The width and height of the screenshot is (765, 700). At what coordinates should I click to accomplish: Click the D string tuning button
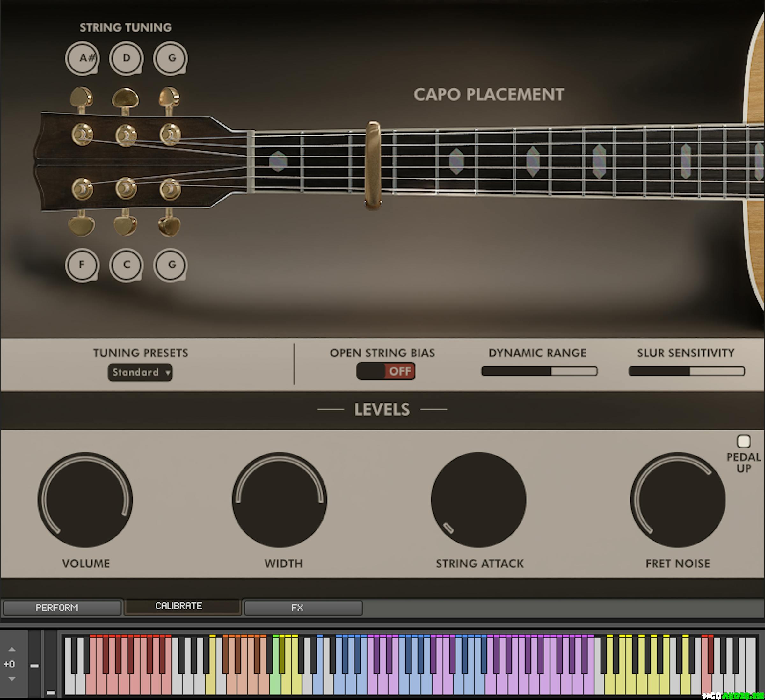pos(126,58)
